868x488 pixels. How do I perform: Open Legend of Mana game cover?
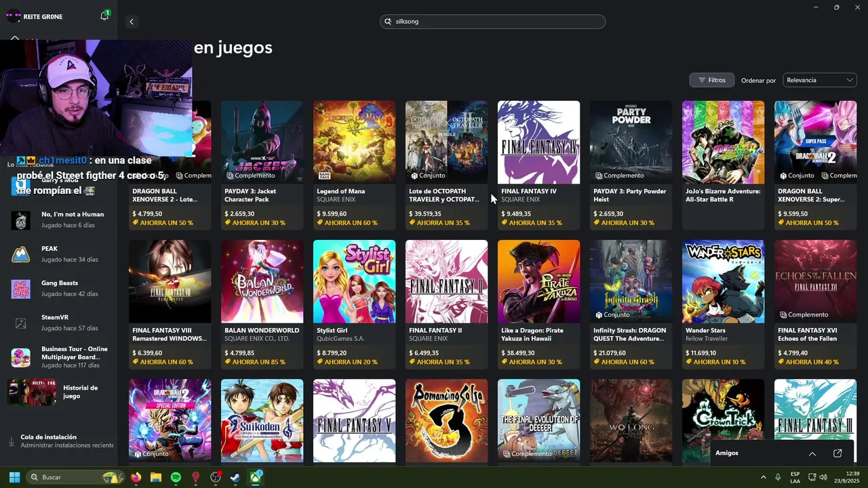point(354,142)
